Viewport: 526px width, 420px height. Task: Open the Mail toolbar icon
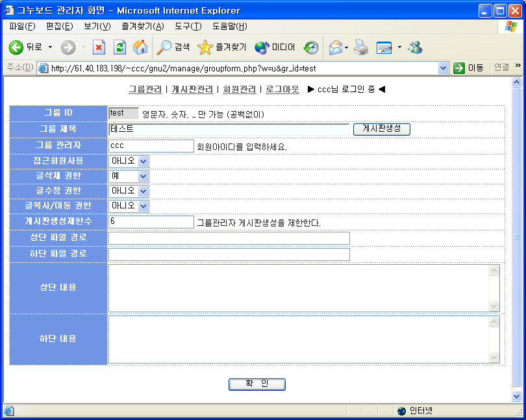(335, 47)
